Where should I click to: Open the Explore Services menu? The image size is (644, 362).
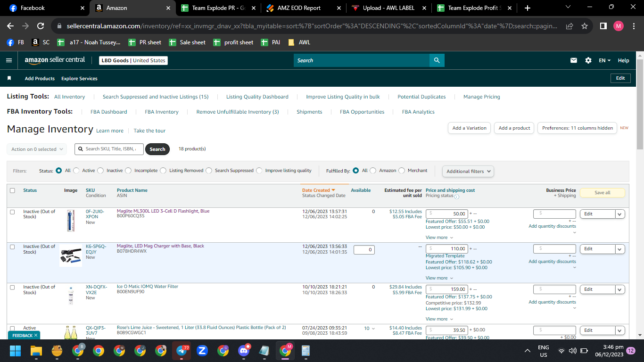[79, 78]
